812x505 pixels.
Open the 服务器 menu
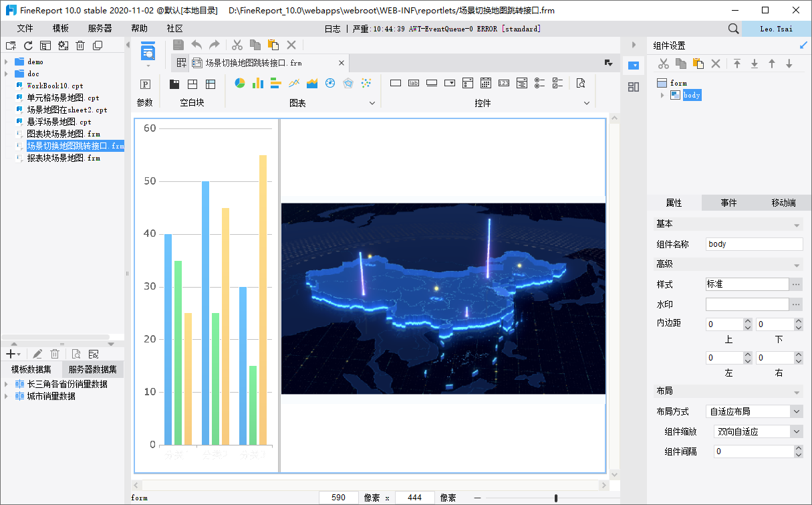100,29
